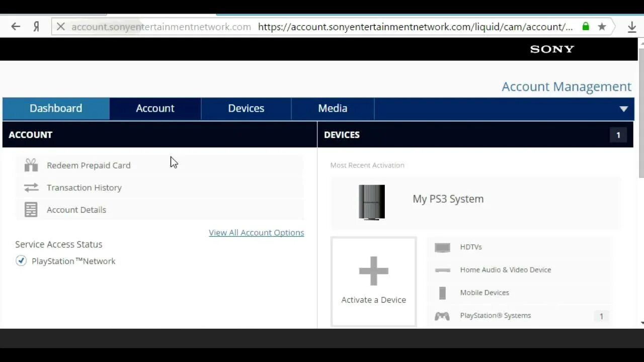Click the Most Recent Activation label
Image resolution: width=644 pixels, height=362 pixels.
pyautogui.click(x=367, y=165)
